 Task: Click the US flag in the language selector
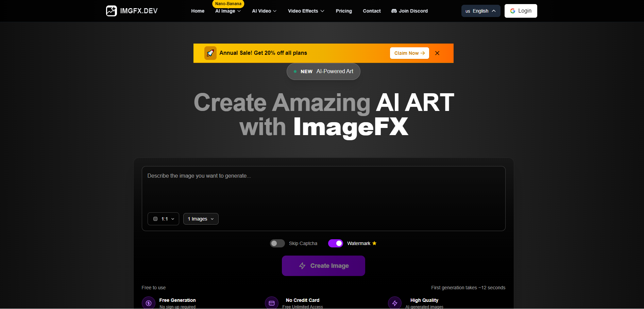coord(468,11)
